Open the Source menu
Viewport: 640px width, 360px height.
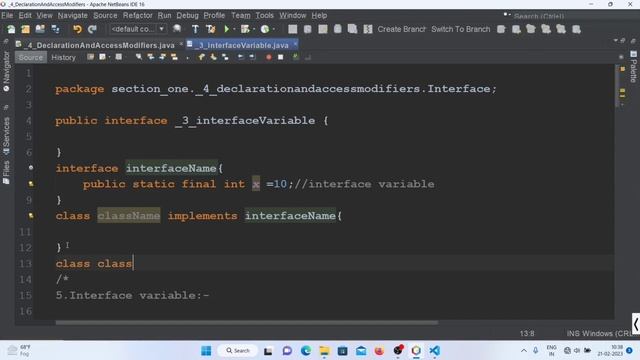(105, 16)
